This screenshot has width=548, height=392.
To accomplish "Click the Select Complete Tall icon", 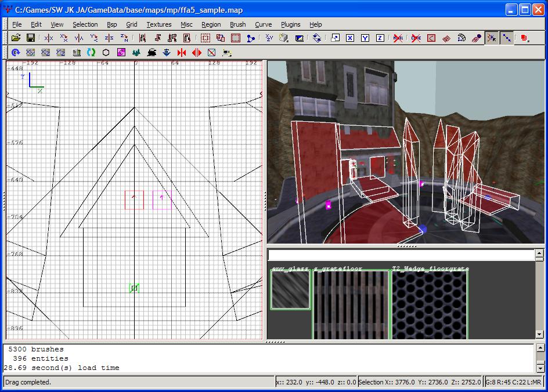I will coord(142,38).
